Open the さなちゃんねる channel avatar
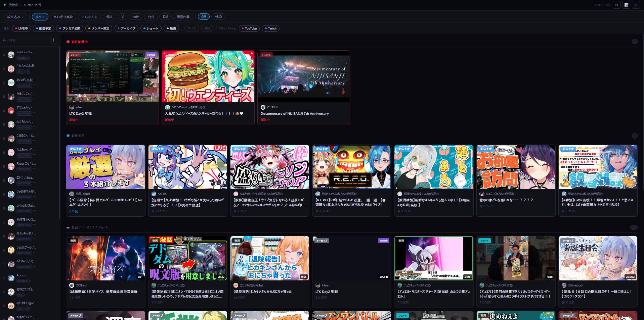The width and height of the screenshot is (644, 320). 11,69
